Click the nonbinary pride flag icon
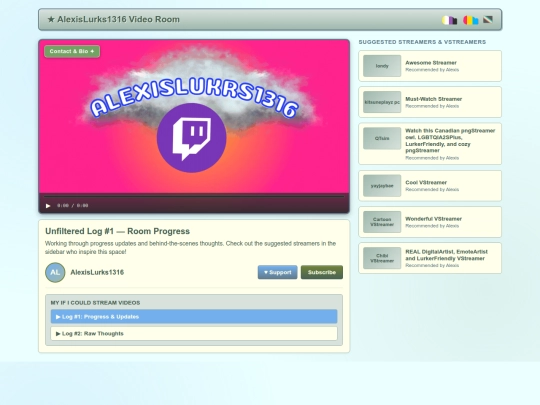The height and width of the screenshot is (405, 540). click(x=449, y=20)
